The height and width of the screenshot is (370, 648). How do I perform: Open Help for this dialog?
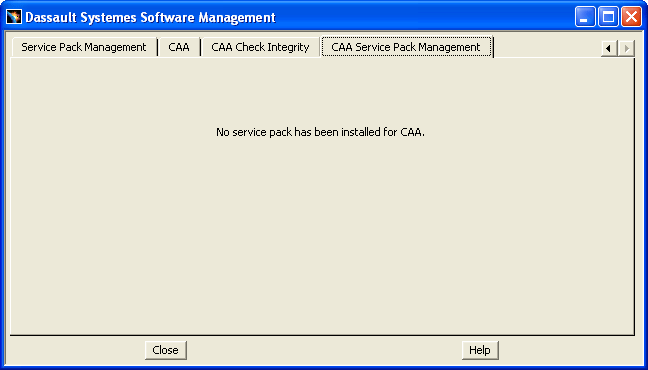480,350
